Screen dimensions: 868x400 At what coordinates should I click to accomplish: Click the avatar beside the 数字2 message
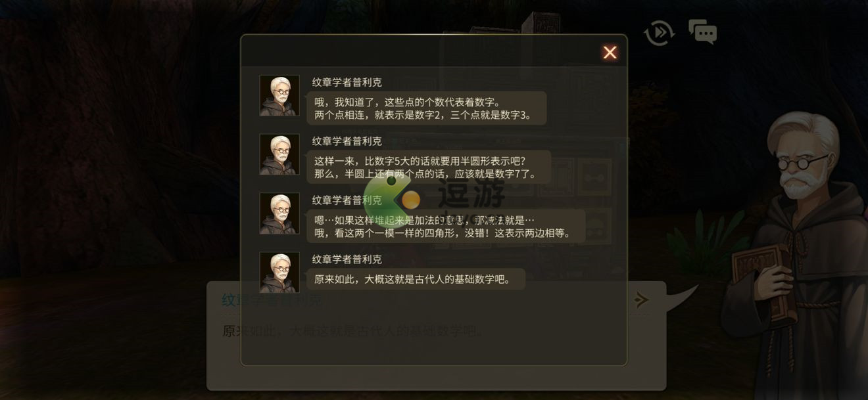(x=279, y=95)
